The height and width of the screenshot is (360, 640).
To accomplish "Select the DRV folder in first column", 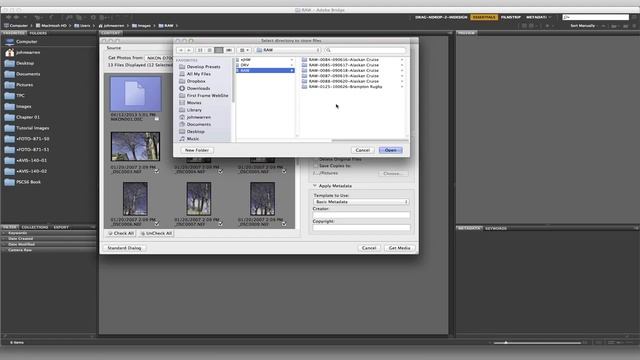I will coord(264,65).
